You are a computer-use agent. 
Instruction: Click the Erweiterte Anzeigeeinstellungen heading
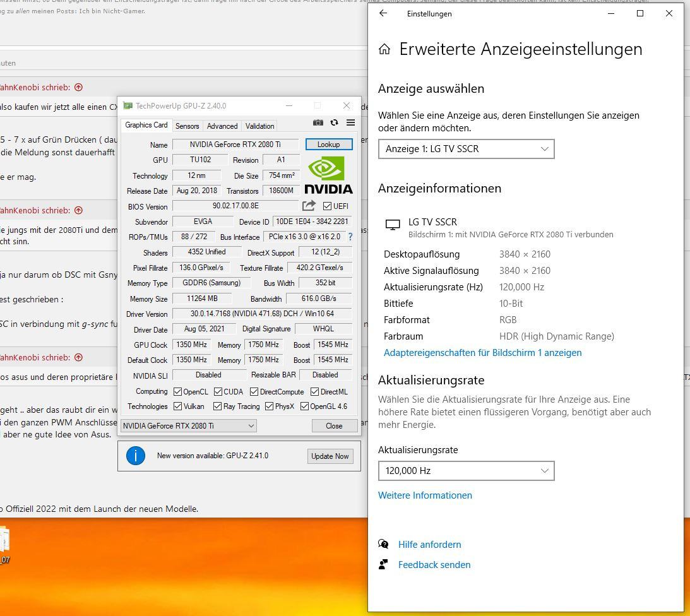[521, 49]
